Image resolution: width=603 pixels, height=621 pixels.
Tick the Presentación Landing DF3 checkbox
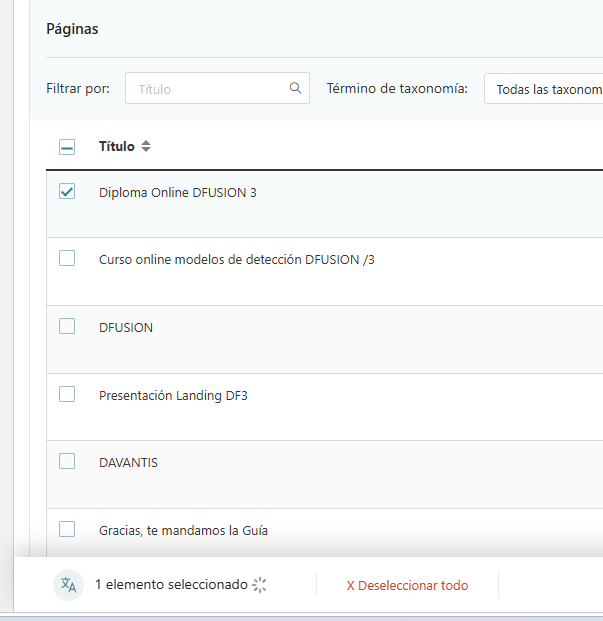click(67, 394)
